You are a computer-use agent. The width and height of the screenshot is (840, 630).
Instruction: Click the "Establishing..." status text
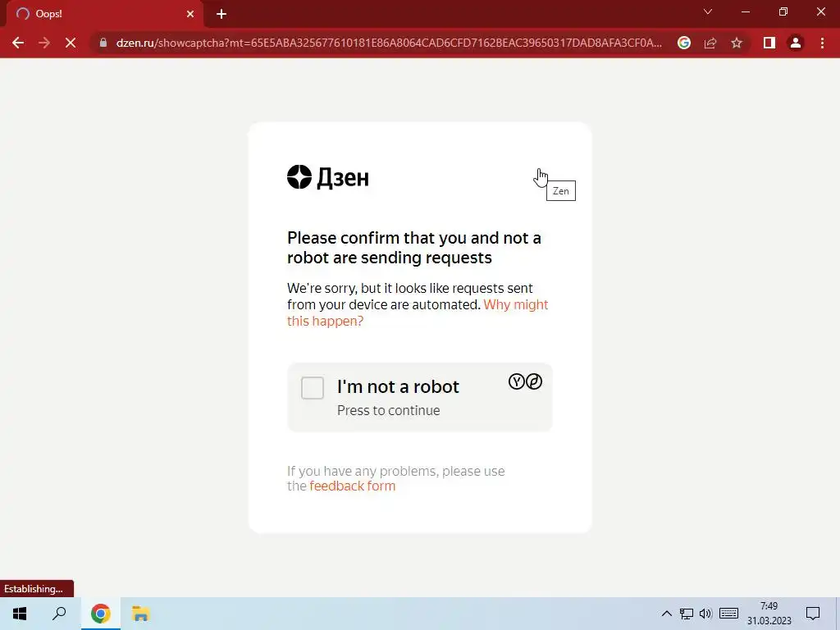33,589
